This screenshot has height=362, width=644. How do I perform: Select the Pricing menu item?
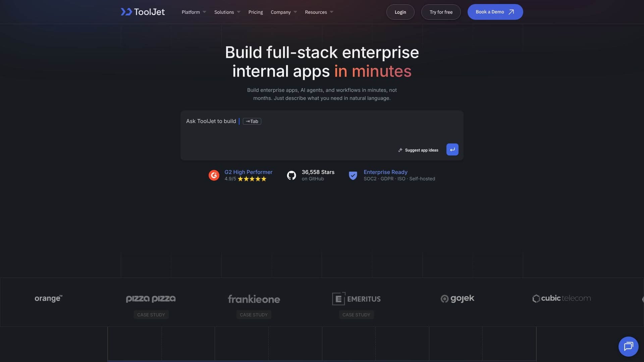coord(255,12)
